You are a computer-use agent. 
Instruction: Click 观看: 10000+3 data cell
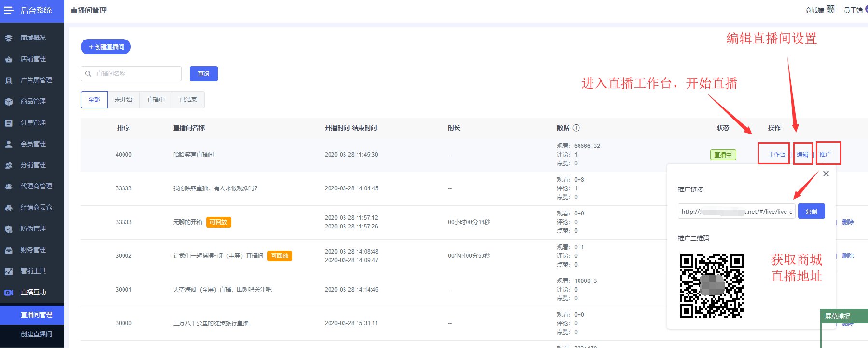point(577,281)
